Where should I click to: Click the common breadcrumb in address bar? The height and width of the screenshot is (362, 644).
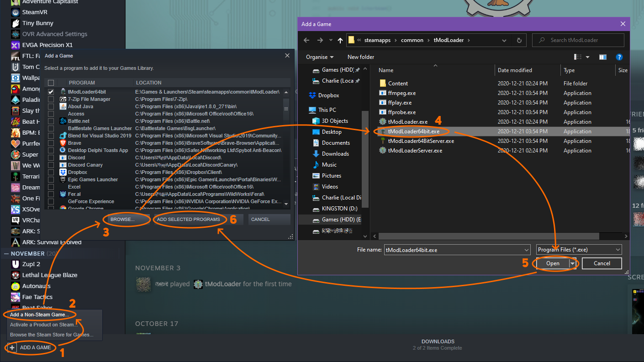point(412,40)
